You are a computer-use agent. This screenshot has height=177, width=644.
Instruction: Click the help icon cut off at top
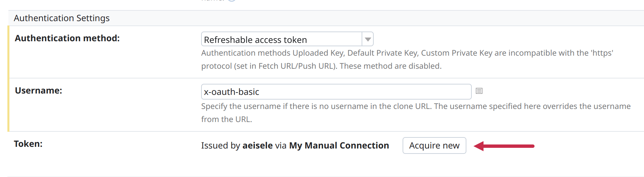pyautogui.click(x=232, y=1)
